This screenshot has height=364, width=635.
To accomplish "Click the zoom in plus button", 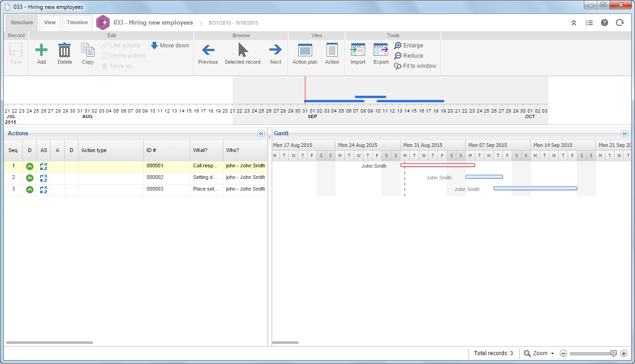I will pyautogui.click(x=624, y=353).
